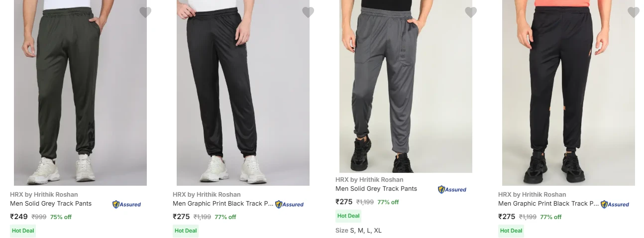Tap heart icon on second product card
This screenshot has width=644, height=238.
coord(308,12)
